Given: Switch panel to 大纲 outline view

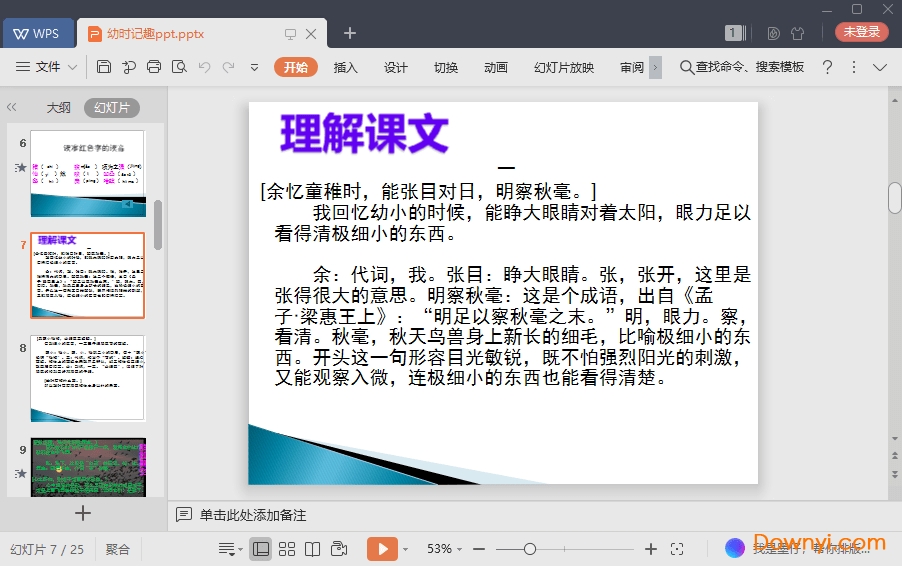Looking at the screenshot, I should [58, 107].
